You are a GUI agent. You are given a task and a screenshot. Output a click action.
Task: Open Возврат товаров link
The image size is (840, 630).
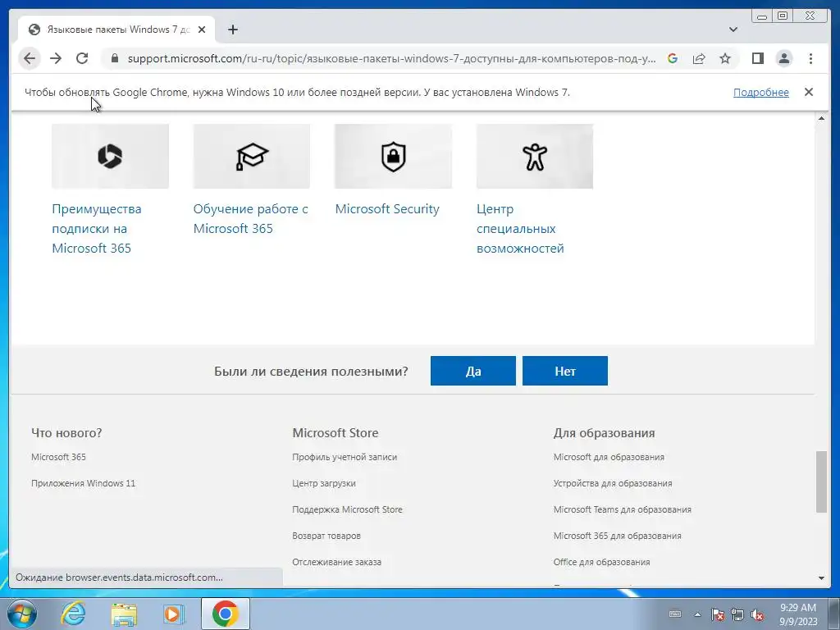pyautogui.click(x=326, y=536)
